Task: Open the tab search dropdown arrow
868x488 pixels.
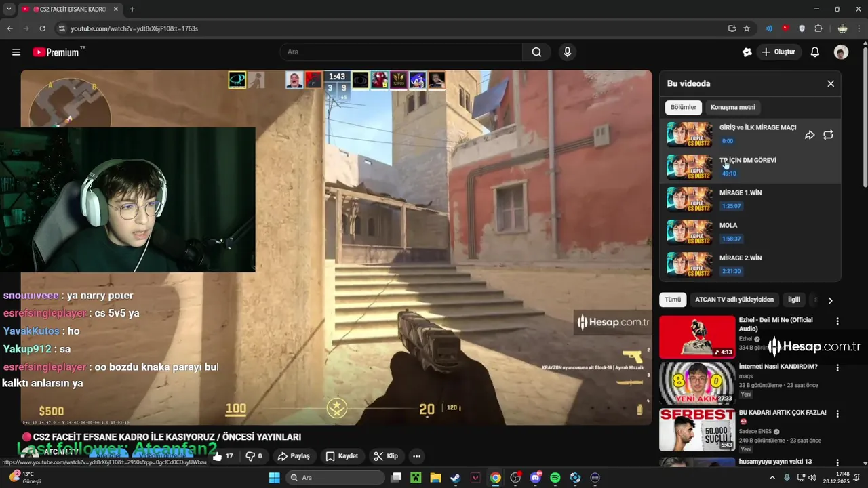Action: pyautogui.click(x=8, y=9)
